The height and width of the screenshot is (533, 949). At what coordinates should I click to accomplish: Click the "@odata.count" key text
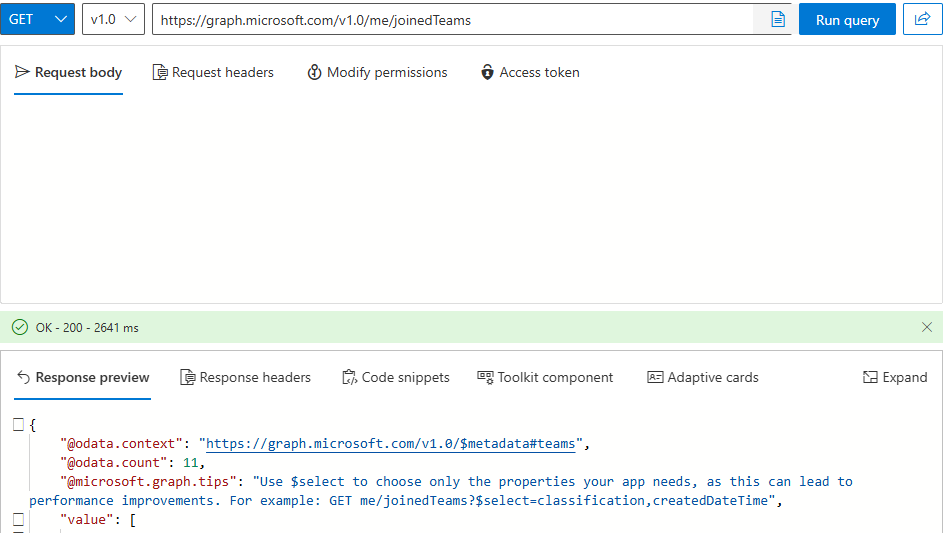(x=113, y=463)
